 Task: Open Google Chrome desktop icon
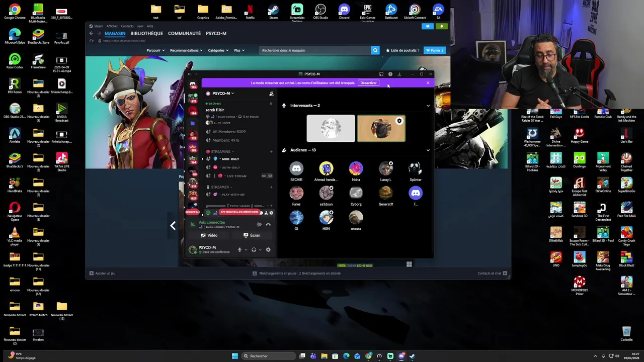click(x=15, y=11)
